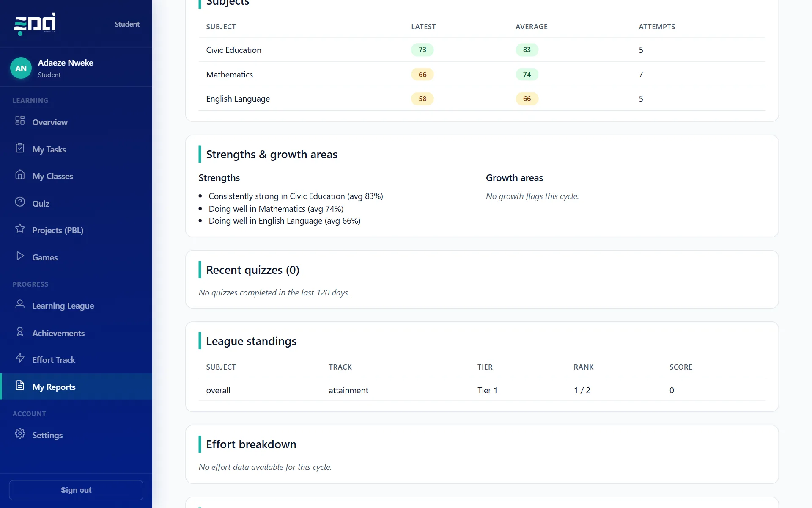Screen dimensions: 812x508
Task: Open account Settings
Action: coord(76,435)
